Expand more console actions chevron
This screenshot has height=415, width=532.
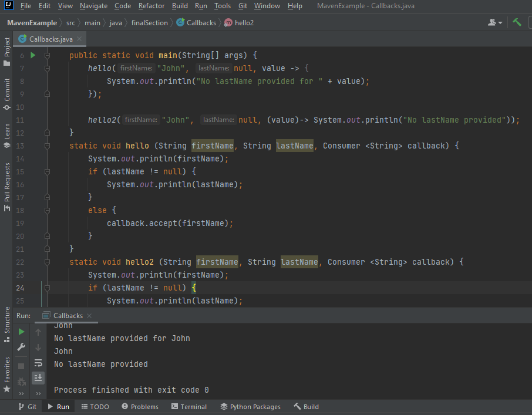[x=38, y=393]
